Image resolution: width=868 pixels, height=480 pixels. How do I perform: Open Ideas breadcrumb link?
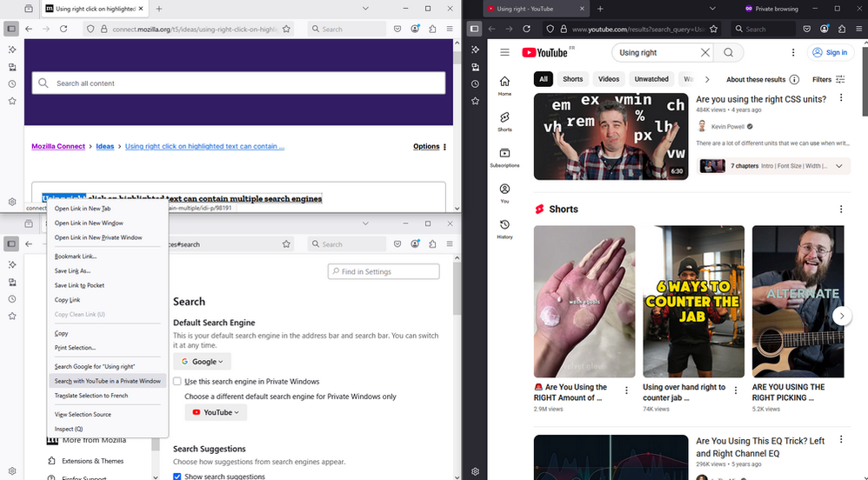click(x=104, y=147)
